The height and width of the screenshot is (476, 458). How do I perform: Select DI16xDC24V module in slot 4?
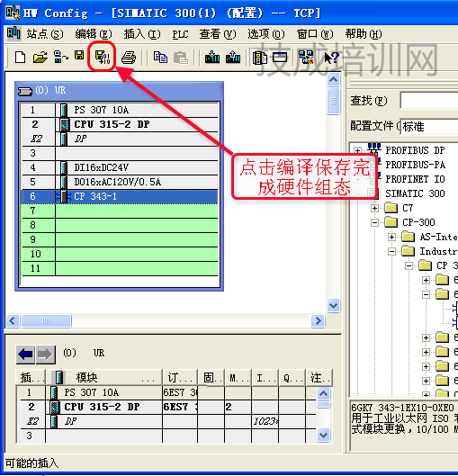click(x=120, y=167)
